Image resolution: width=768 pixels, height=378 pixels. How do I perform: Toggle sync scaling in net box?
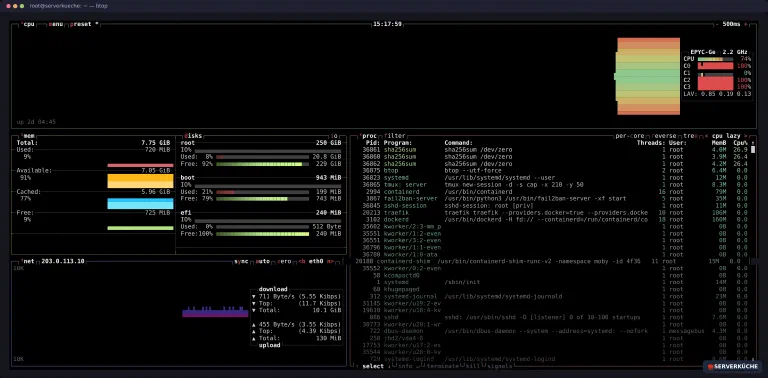click(x=241, y=261)
